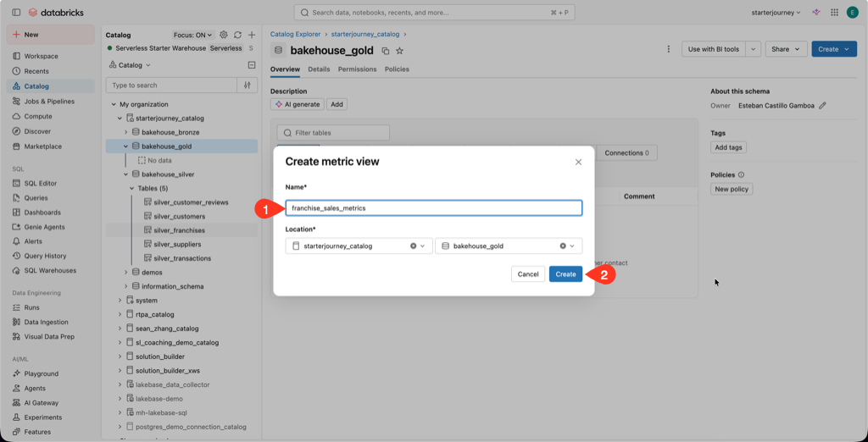Select the Overview tab

pos(285,69)
